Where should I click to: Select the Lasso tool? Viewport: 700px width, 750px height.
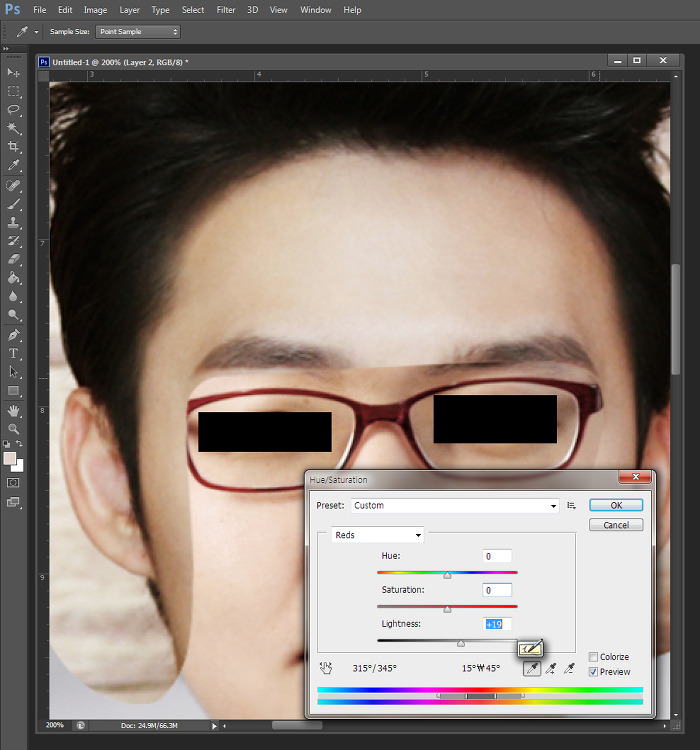click(x=14, y=109)
